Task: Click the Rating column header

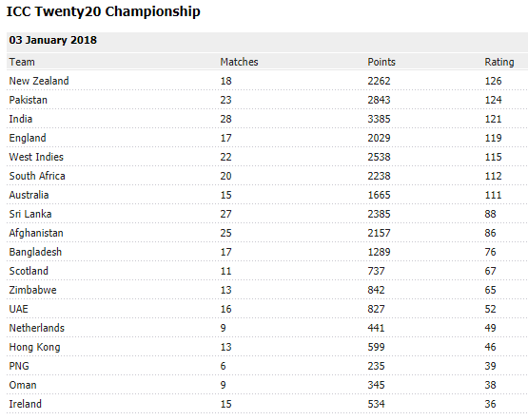Action: tap(499, 62)
